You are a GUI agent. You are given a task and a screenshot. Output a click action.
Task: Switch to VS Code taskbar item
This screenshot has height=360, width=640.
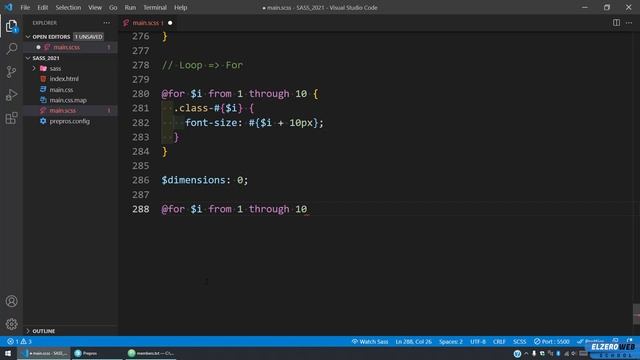pos(44,353)
